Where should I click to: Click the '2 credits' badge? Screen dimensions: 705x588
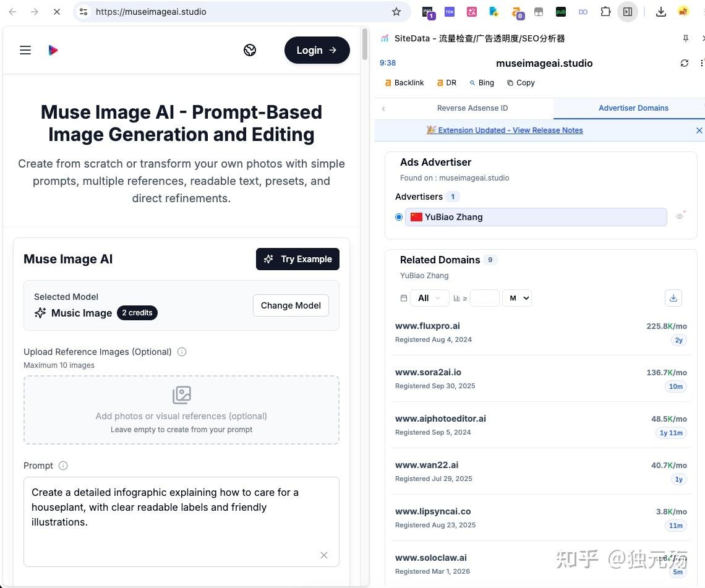coord(137,313)
